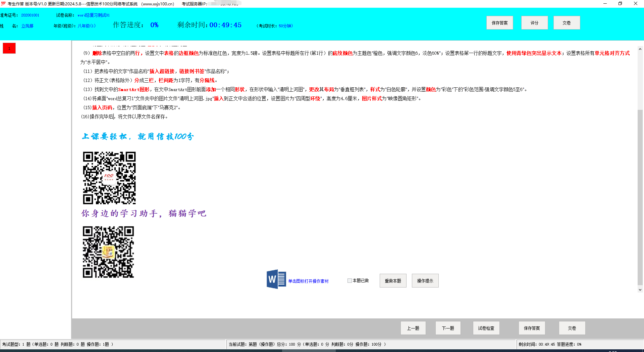Open the Word icon for operation material
The height and width of the screenshot is (352, 644).
click(x=276, y=279)
